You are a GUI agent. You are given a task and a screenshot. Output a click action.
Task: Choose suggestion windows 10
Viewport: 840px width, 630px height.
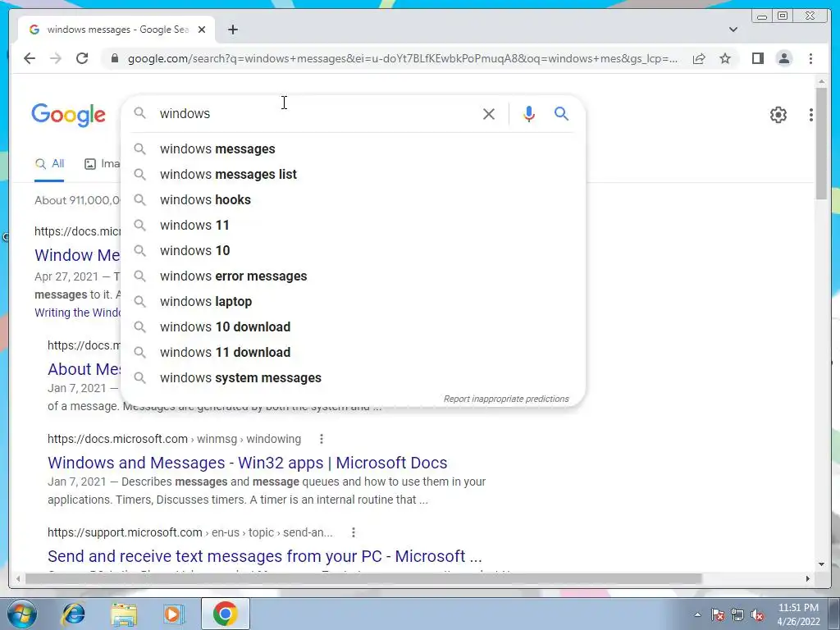[353, 251]
